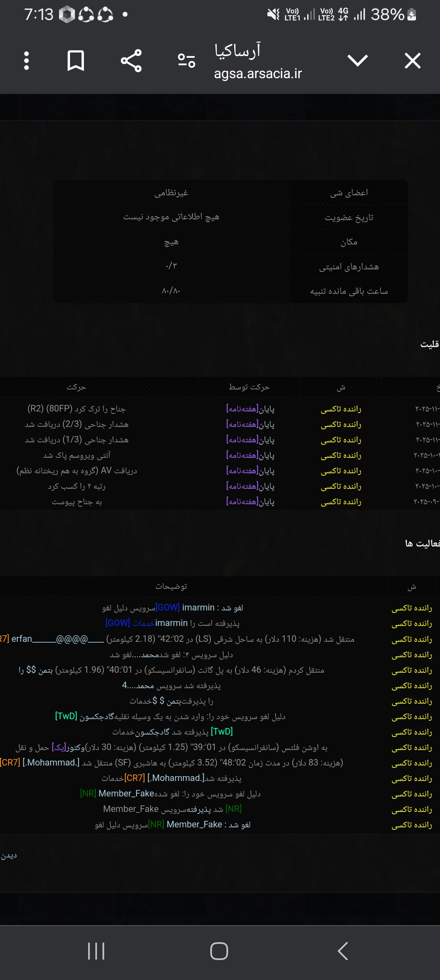Open the وکتور[یک] player link
440x980 pixels.
68,748
